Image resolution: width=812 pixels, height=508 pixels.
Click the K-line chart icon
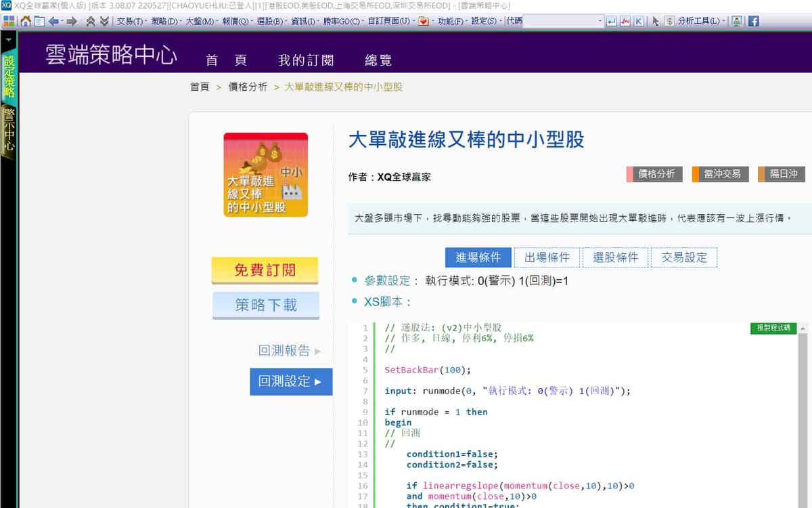(x=638, y=21)
